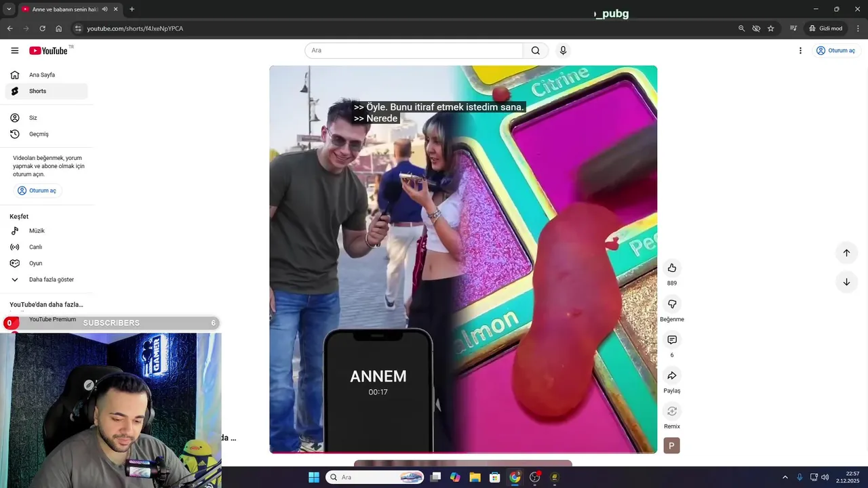
Task: Go back in browser
Action: tap(9, 28)
